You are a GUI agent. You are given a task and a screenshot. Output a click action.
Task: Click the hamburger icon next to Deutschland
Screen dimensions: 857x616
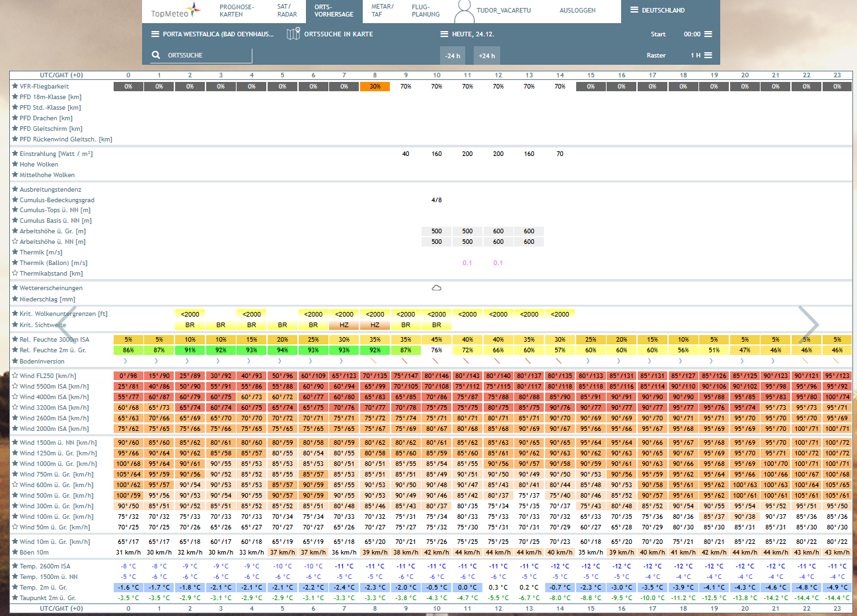[x=634, y=11]
